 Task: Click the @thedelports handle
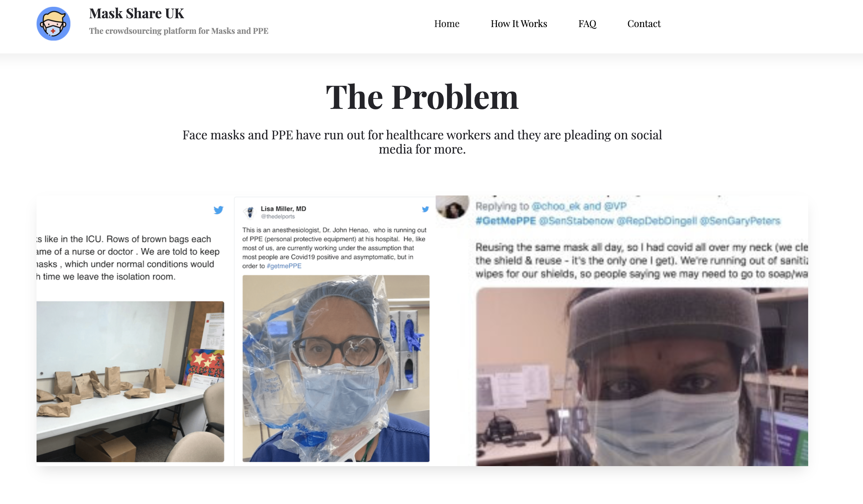click(278, 216)
